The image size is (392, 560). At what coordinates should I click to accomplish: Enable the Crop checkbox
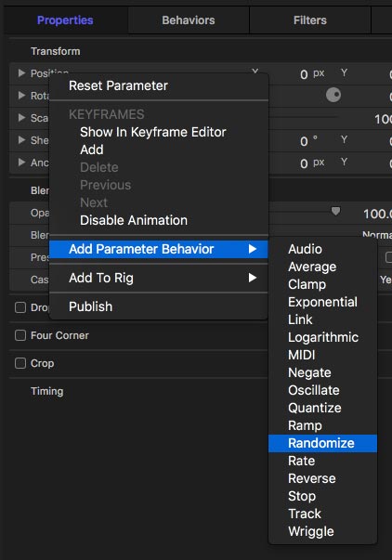20,363
